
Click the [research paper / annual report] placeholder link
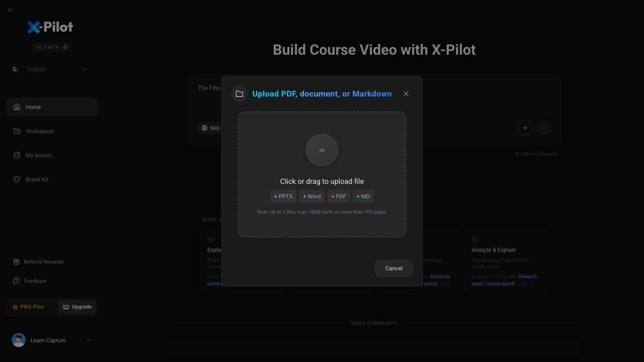504,280
